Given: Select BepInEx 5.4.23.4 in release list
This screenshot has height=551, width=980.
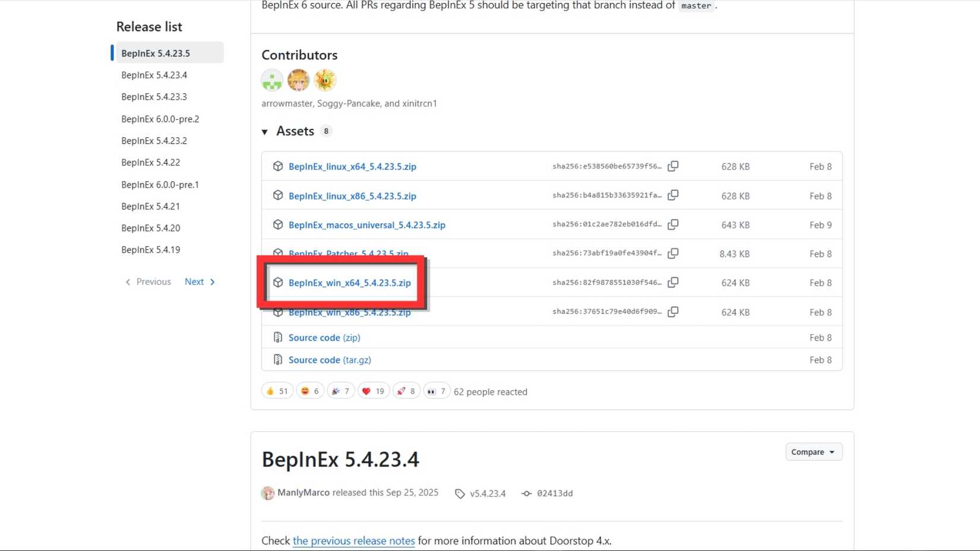Looking at the screenshot, I should point(154,75).
